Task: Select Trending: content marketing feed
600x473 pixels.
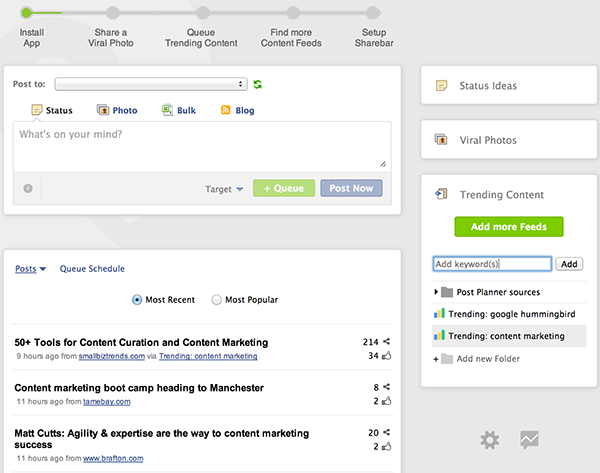Action: [x=509, y=336]
